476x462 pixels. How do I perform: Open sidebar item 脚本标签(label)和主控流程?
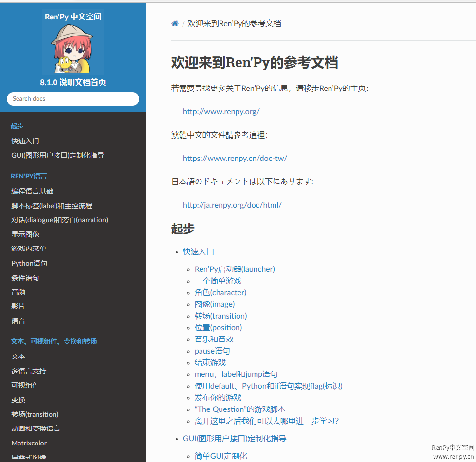52,206
